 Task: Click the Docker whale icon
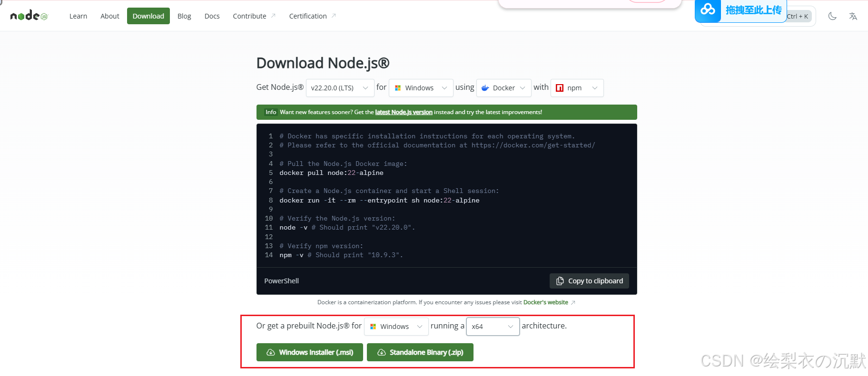click(x=485, y=88)
